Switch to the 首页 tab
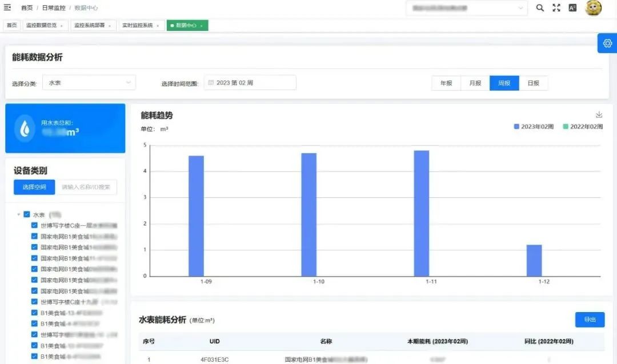Screen dimensions: 617x364 12,25
